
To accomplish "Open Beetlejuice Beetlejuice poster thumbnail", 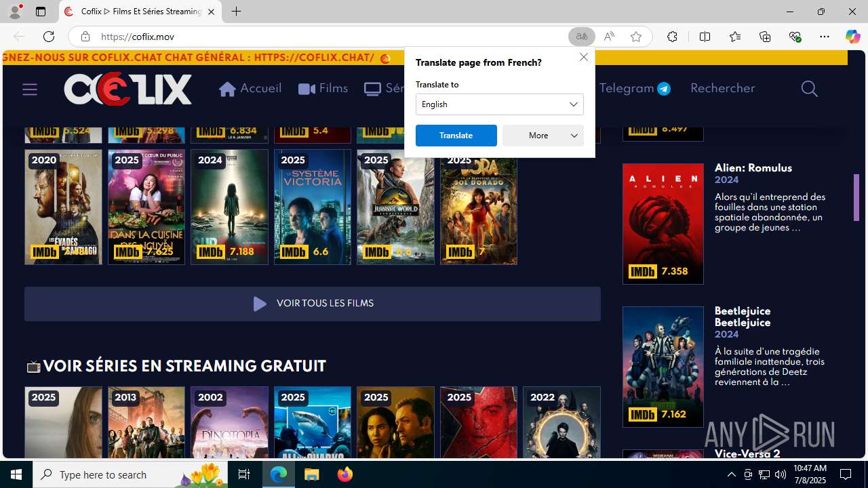I will point(663,367).
